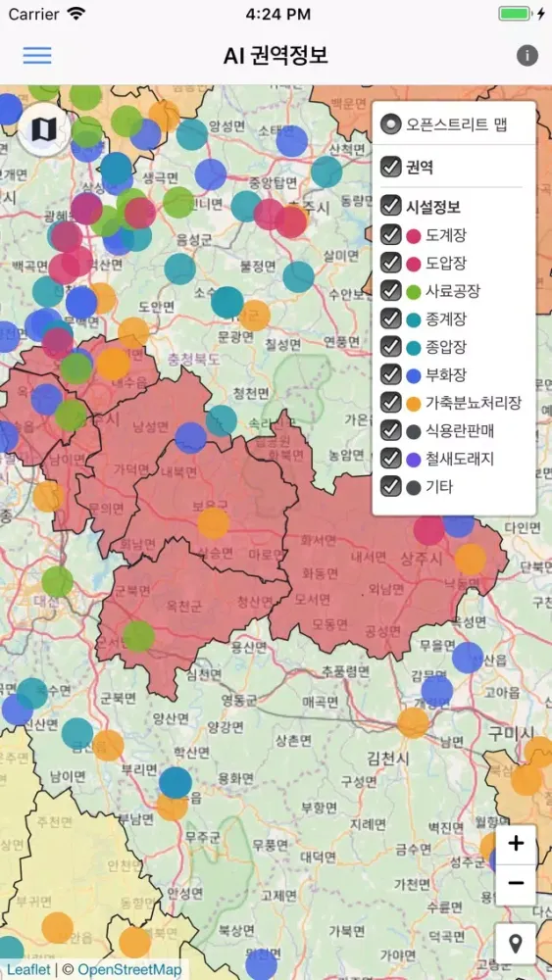Tap the 김천시 city label
This screenshot has height=980, width=552.
387,759
